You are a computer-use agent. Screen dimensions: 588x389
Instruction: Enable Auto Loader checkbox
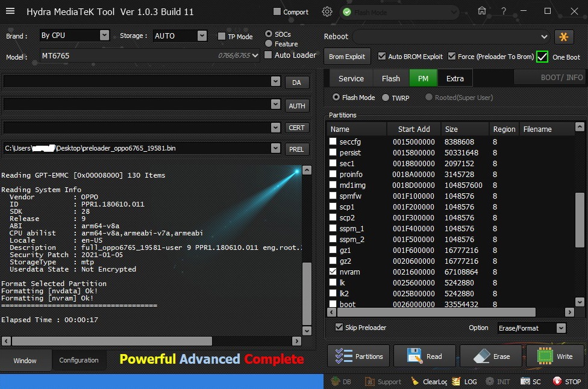[268, 55]
